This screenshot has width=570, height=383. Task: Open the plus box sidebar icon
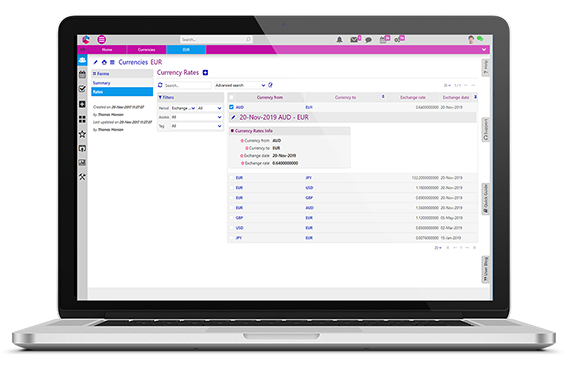pos(82,104)
